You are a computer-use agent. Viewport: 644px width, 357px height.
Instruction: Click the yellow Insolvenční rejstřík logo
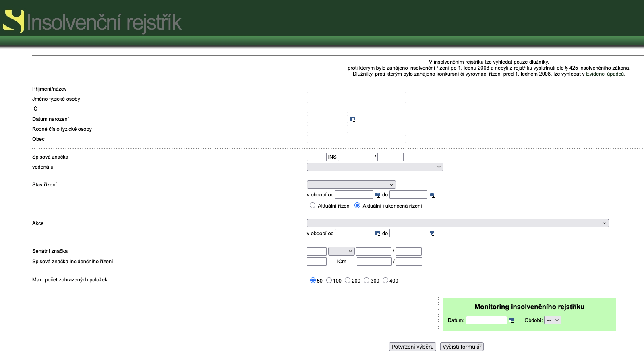14,21
